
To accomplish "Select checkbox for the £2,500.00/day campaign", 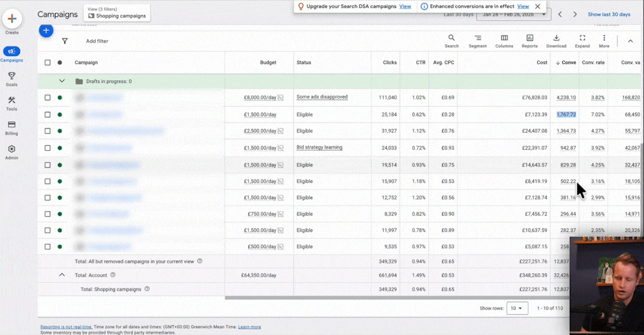I will click(x=48, y=131).
